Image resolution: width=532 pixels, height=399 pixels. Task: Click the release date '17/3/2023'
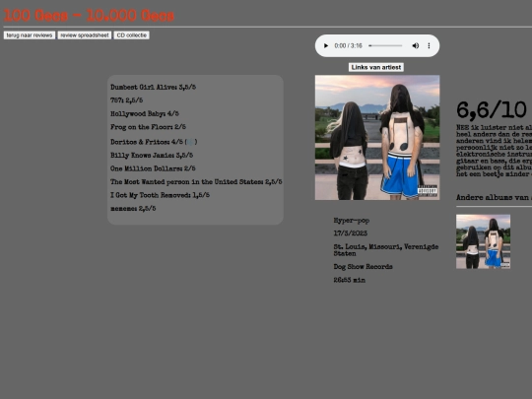point(351,233)
